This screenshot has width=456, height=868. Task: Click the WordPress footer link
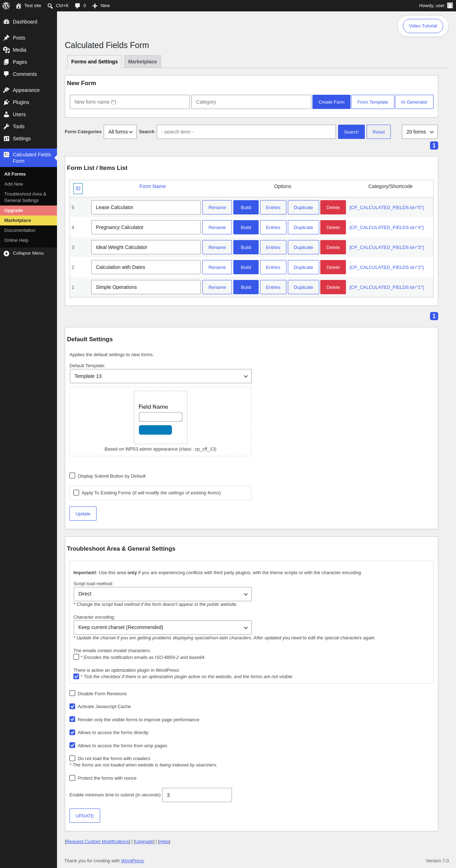tap(133, 861)
